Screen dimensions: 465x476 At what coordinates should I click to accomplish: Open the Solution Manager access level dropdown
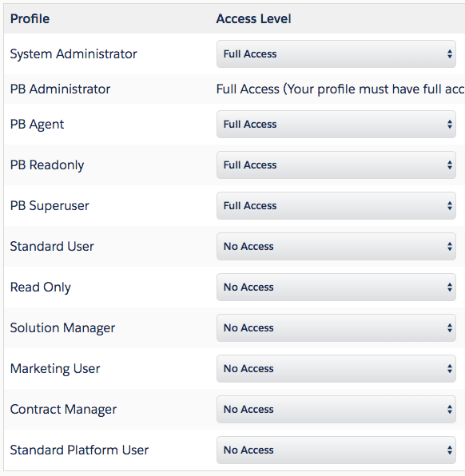[x=336, y=328]
